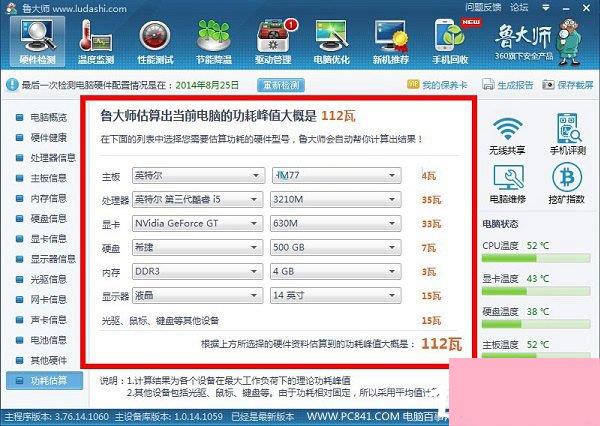Expand 硬盘 capacity dropdown 500 GB

click(x=336, y=248)
